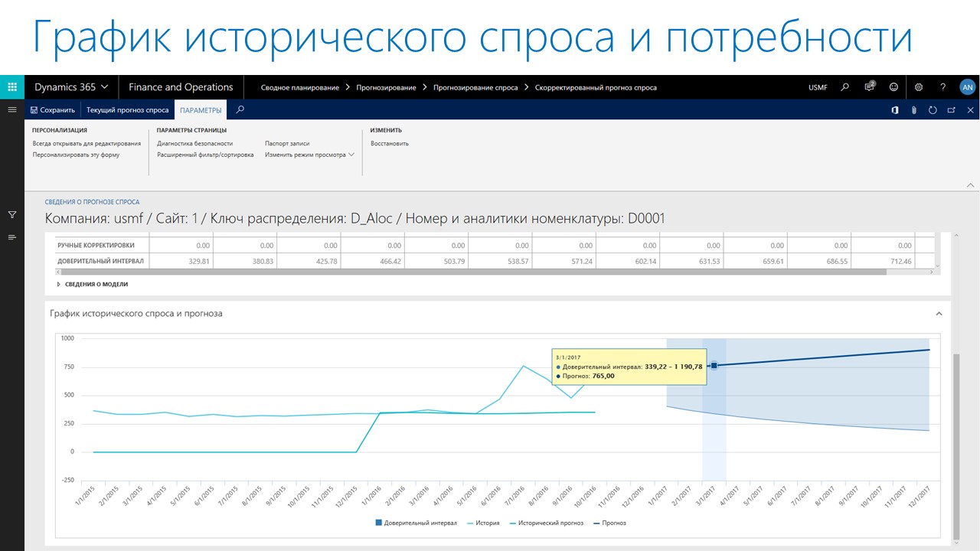Open the attachments paperclip icon
980x551 pixels.
[913, 110]
